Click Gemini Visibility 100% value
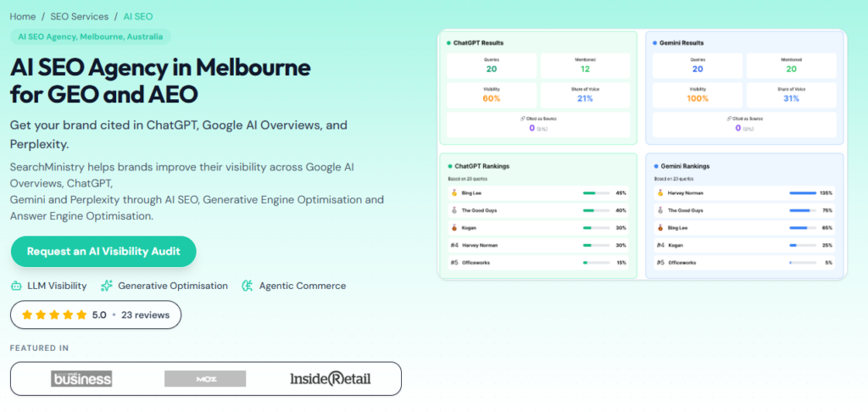 tap(698, 98)
